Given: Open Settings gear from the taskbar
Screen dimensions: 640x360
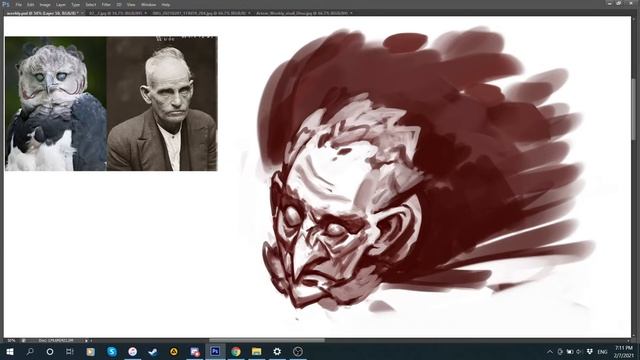Looking at the screenshot, I should pos(277,351).
